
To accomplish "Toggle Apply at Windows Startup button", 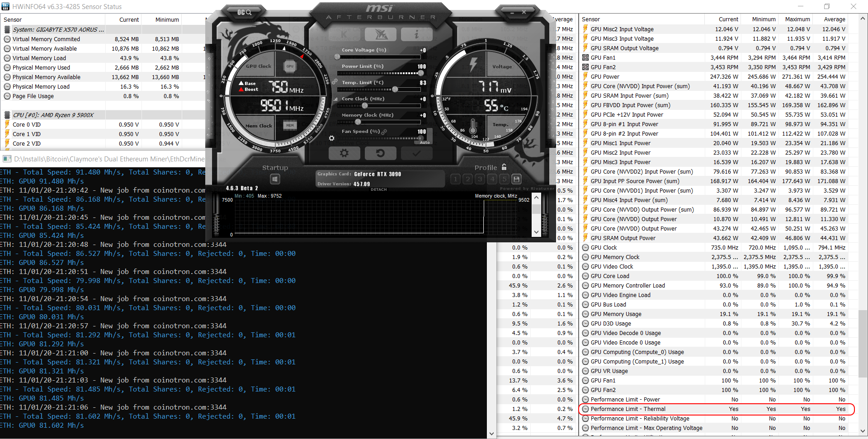I will coord(275,179).
